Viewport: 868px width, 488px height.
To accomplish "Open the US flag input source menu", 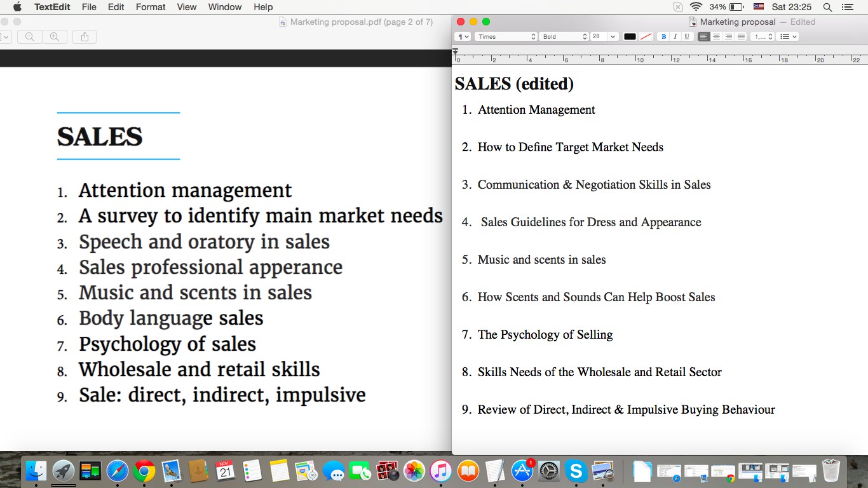I will [758, 7].
